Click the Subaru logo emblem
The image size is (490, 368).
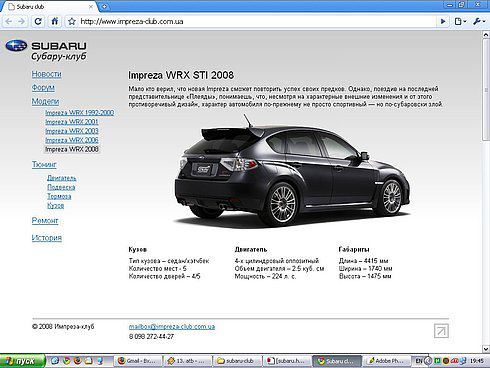point(16,46)
